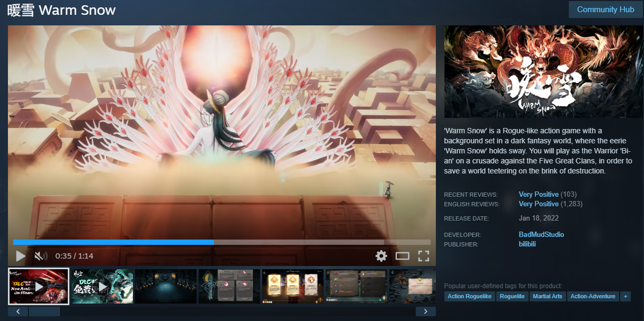Open the dark hall screenshot thumbnail
The width and height of the screenshot is (644, 321).
[166, 286]
